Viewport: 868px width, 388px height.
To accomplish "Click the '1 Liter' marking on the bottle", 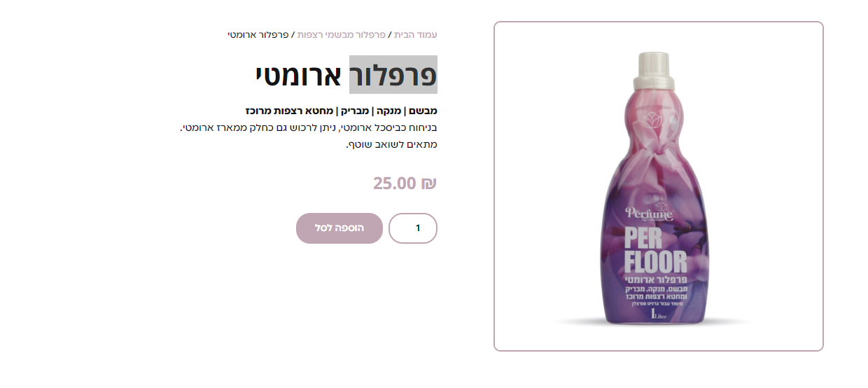I will (x=661, y=315).
